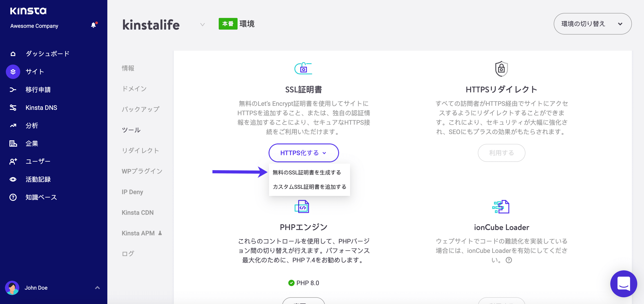The image size is (644, 304).
Task: View the 活動記録 activity log
Action: pos(38,179)
